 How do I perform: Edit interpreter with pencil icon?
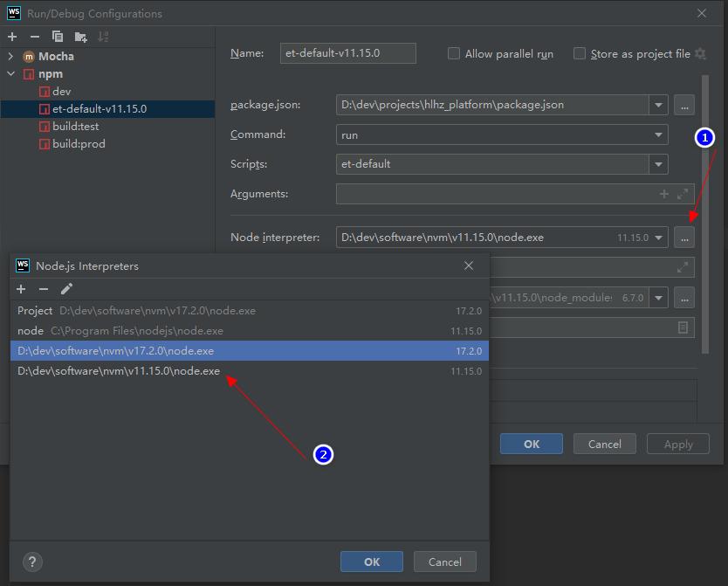(66, 289)
